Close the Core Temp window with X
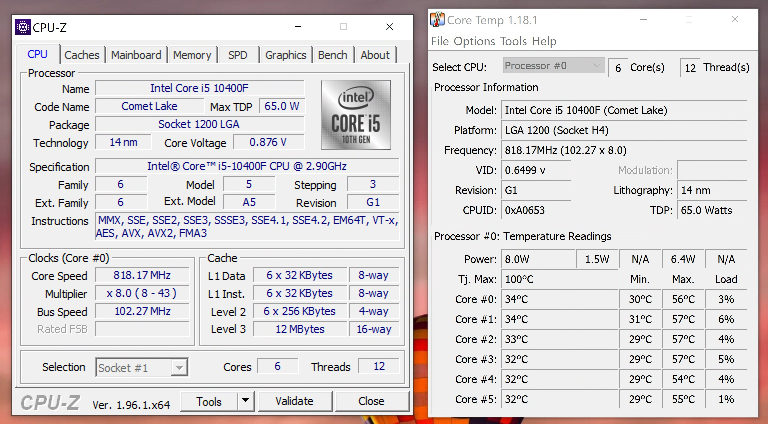Screen dimensions: 768x424 pyautogui.click(x=735, y=20)
